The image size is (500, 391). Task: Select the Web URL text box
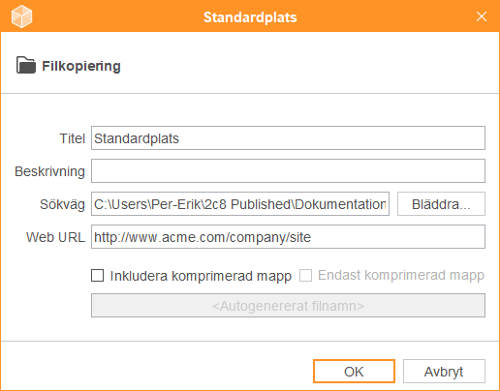288,237
